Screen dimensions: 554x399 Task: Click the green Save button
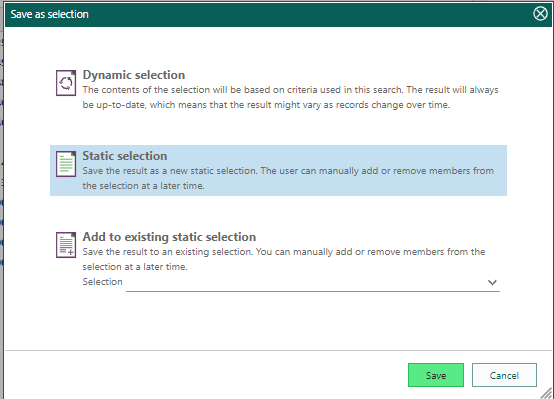[x=436, y=375]
